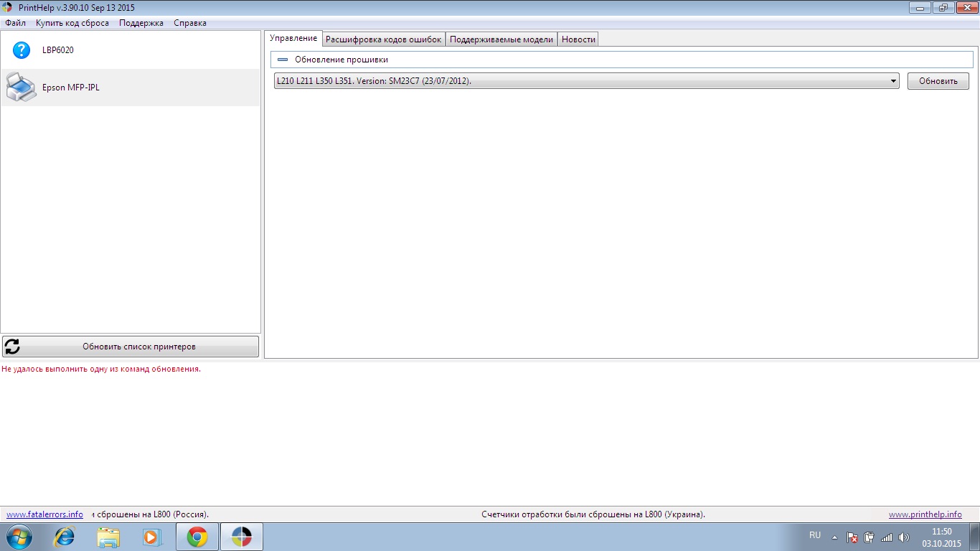
Task: Open the Справка menu
Action: click(190, 23)
